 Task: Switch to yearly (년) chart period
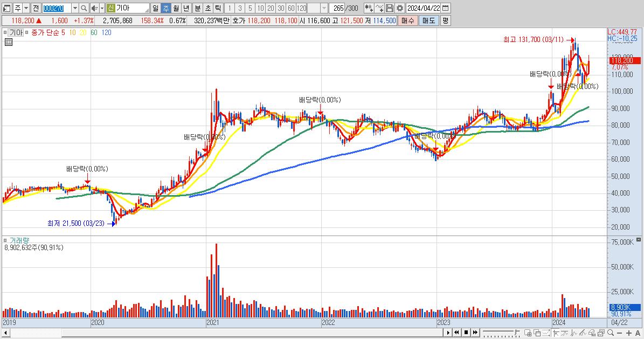[186, 8]
